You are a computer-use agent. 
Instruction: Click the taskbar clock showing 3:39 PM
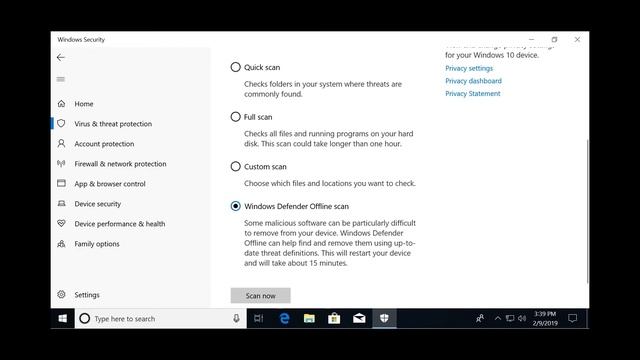545,318
